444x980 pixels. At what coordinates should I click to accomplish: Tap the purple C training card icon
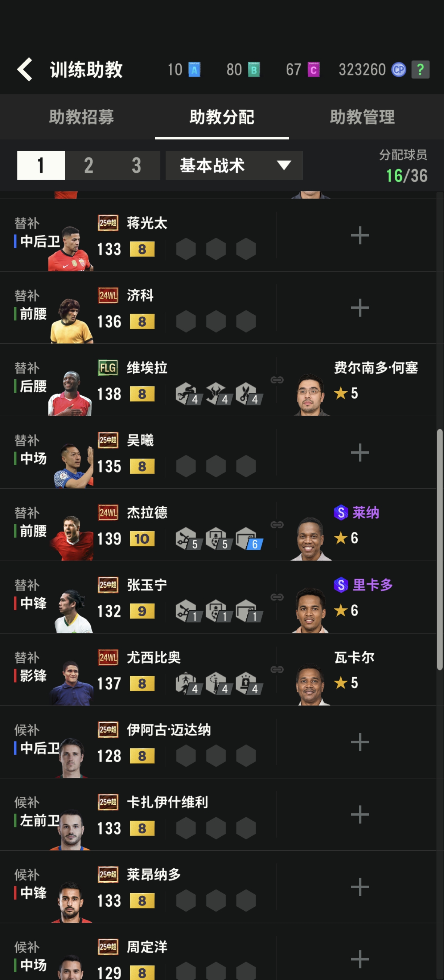[x=313, y=70]
